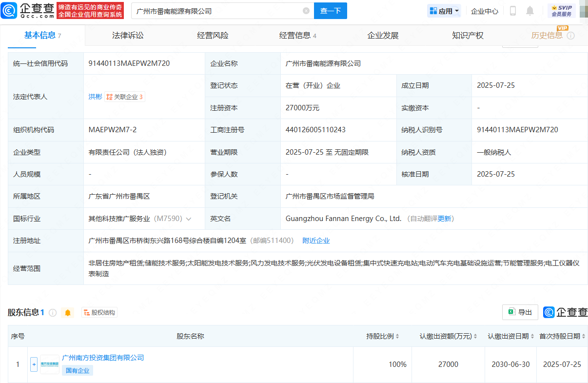Click 更新 next to the English name
Screen dimensions: 588x383
[x=444, y=219]
